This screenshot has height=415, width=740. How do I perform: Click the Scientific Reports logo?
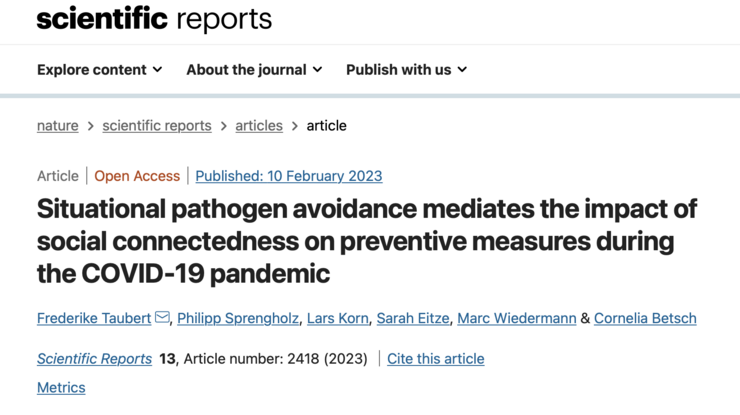pos(154,19)
